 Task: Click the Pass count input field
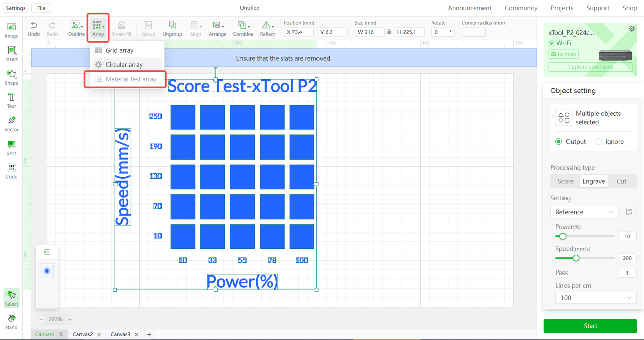point(627,273)
